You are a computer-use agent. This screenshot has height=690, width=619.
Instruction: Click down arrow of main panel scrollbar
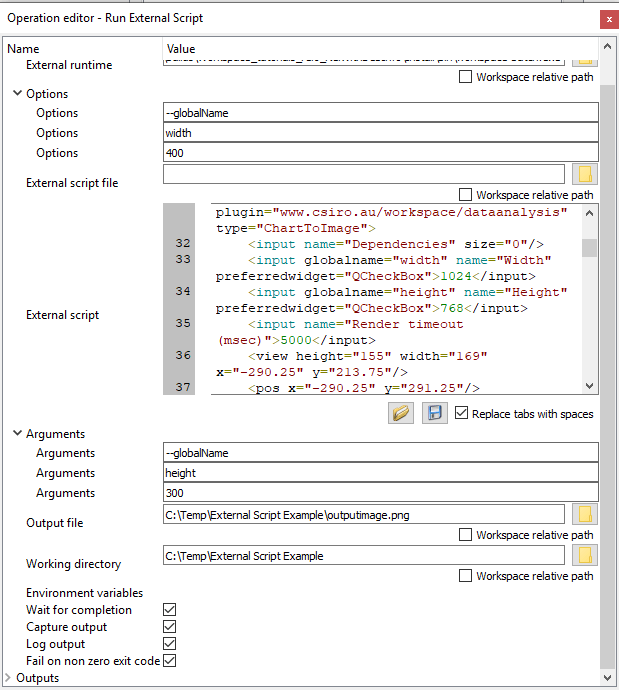click(x=608, y=677)
